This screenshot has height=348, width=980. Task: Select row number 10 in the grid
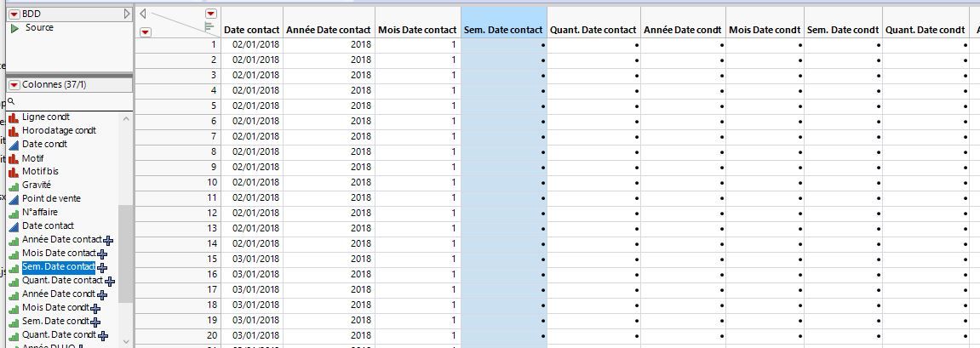click(178, 182)
